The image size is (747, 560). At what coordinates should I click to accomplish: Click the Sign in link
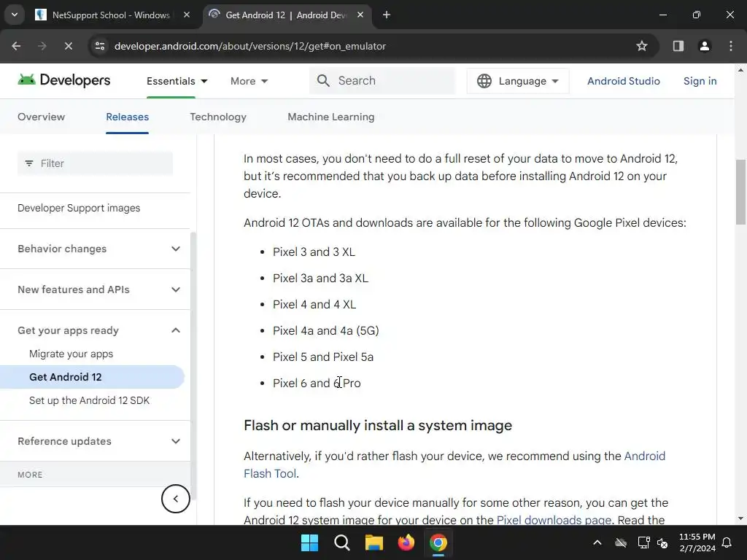tap(700, 81)
